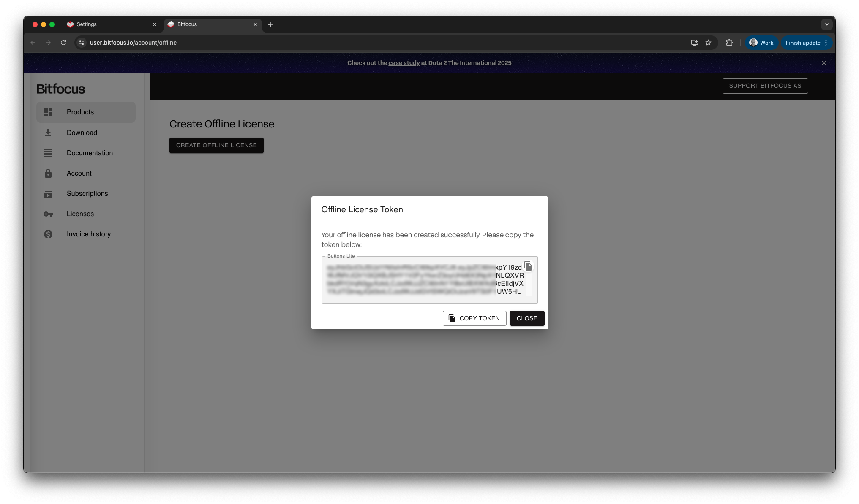The width and height of the screenshot is (859, 504).
Task: Close the Offline License Token dialog
Action: [x=527, y=318]
